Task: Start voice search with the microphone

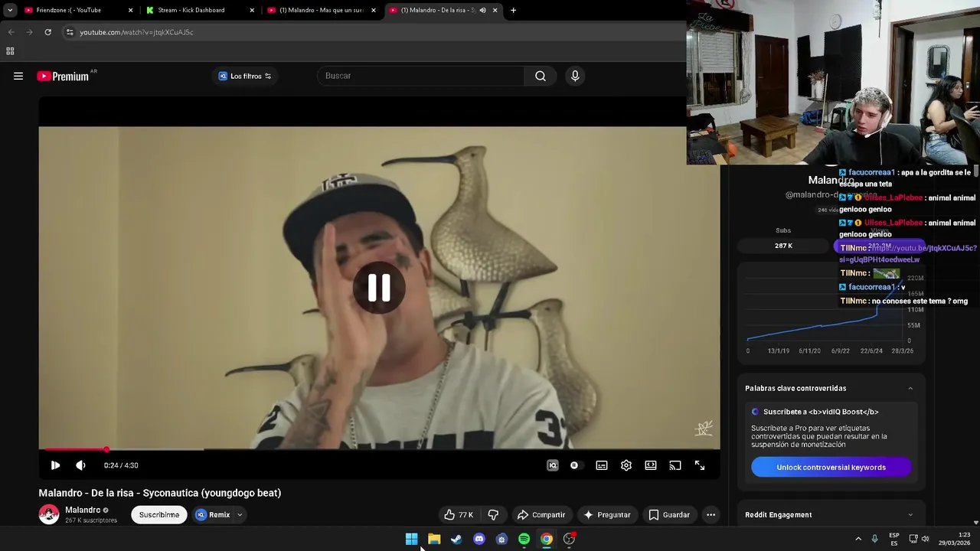Action: point(575,76)
